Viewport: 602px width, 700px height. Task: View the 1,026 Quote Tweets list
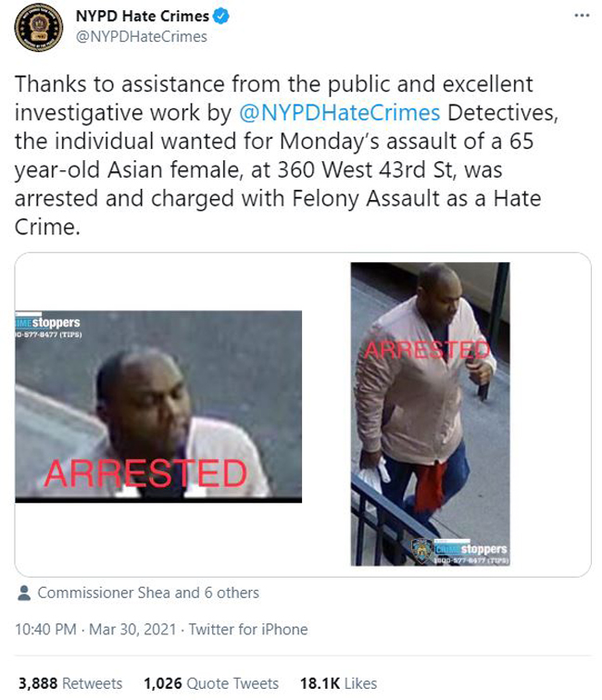coord(211,683)
